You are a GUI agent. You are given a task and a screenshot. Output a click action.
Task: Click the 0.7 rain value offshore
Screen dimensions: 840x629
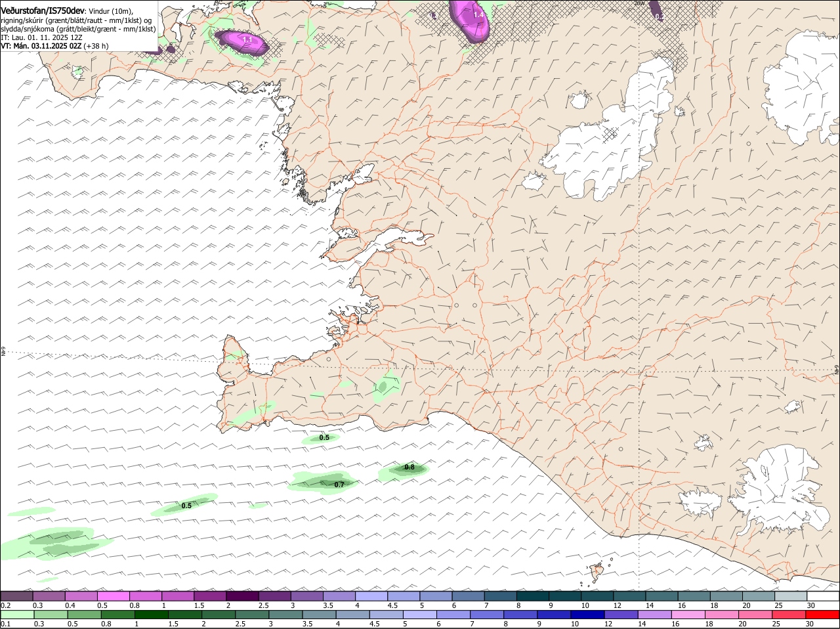[x=339, y=485]
